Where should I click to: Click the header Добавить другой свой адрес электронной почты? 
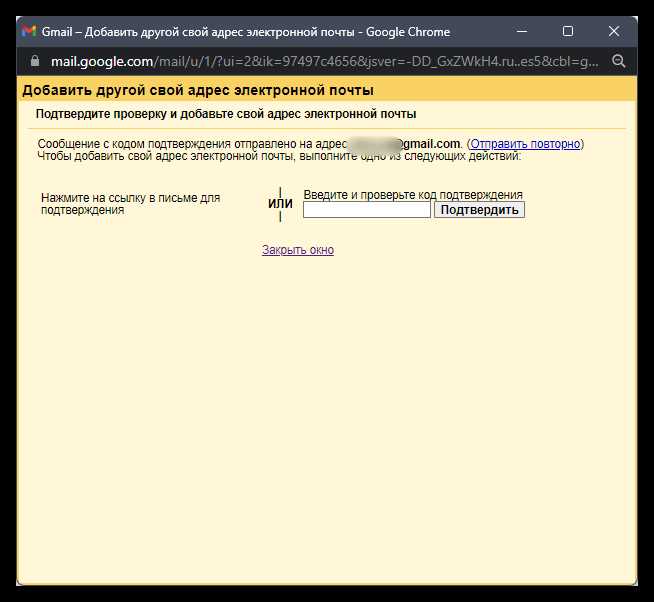tap(198, 91)
